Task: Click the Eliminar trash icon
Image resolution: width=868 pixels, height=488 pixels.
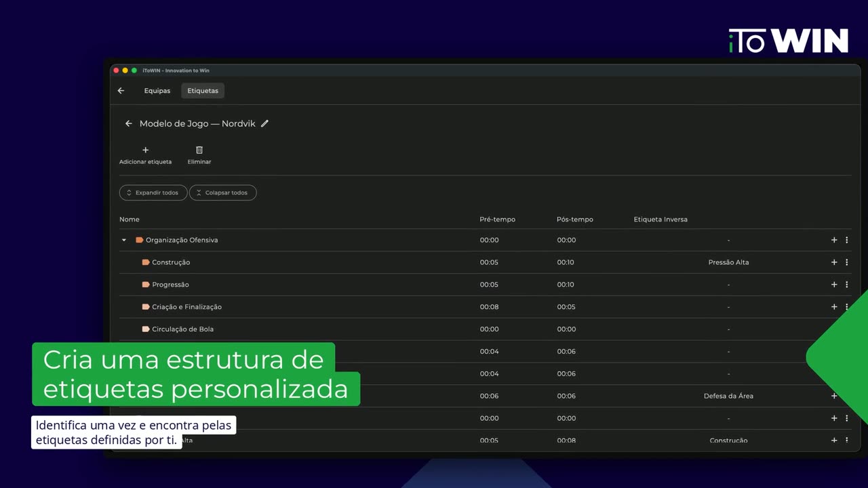Action: pyautogui.click(x=199, y=150)
